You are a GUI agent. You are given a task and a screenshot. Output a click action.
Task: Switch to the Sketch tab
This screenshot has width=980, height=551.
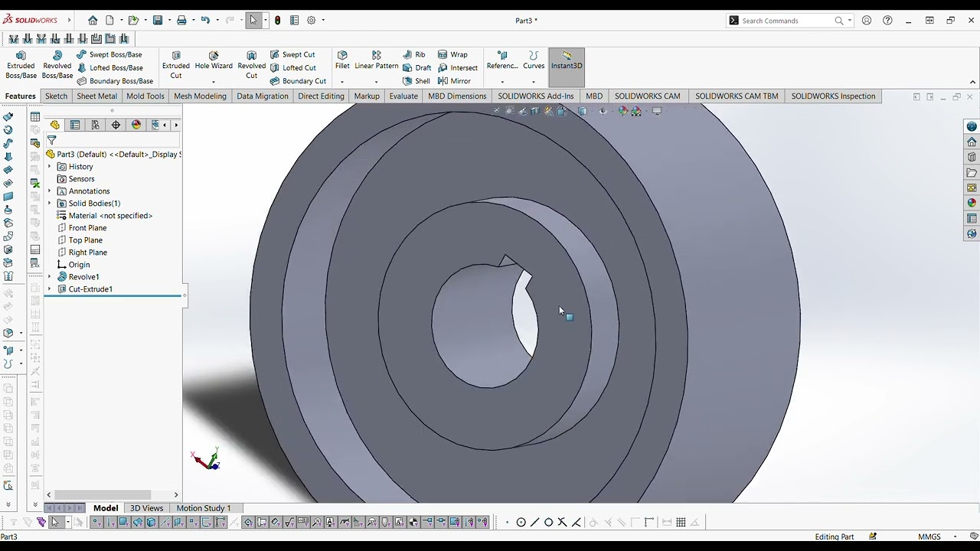point(56,96)
